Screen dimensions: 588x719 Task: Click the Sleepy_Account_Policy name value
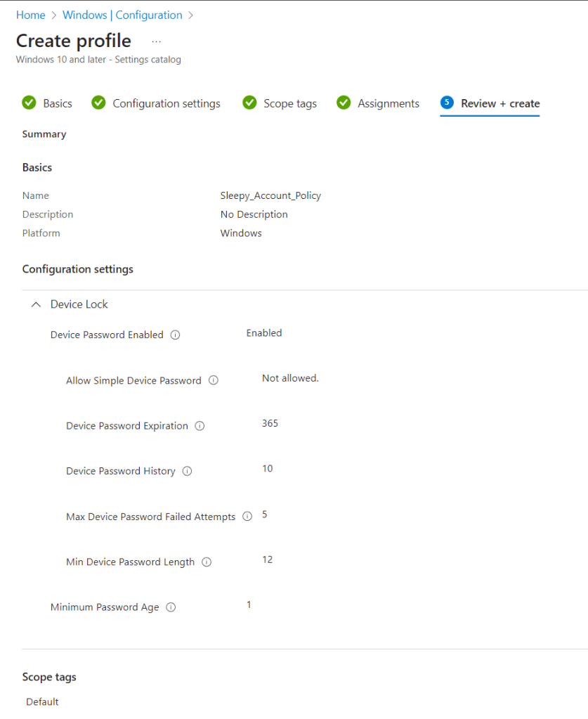pyautogui.click(x=270, y=195)
